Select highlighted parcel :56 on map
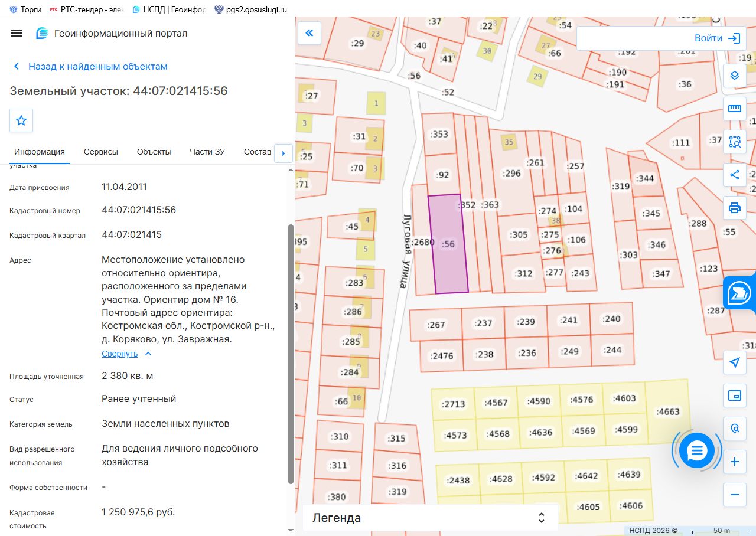 [x=448, y=244]
